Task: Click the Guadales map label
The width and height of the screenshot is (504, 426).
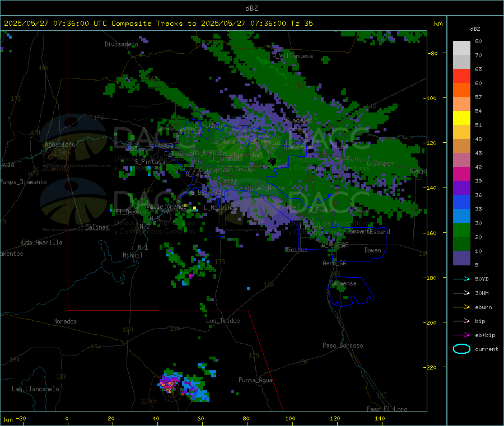Action: (x=299, y=120)
